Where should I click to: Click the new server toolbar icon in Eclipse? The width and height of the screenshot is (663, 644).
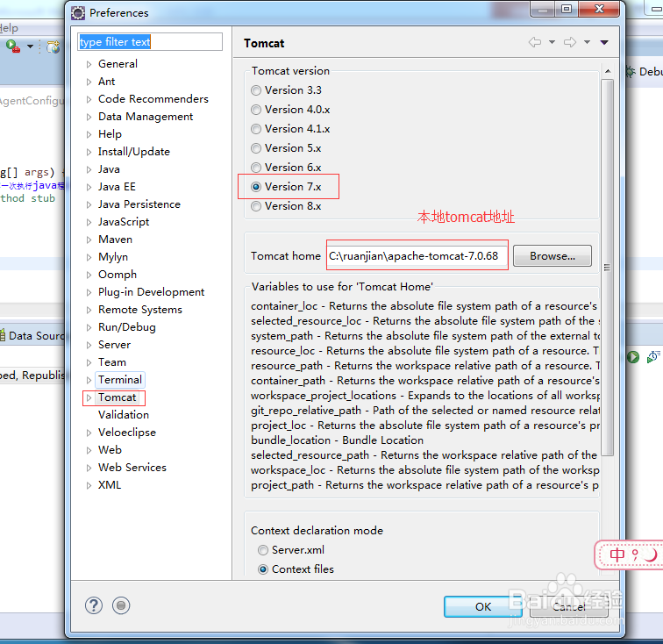tap(53, 47)
